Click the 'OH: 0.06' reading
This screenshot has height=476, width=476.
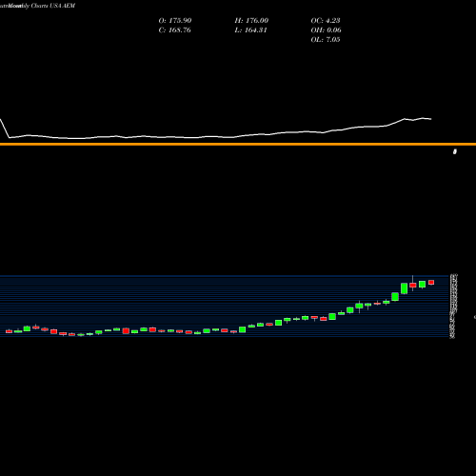326,30
